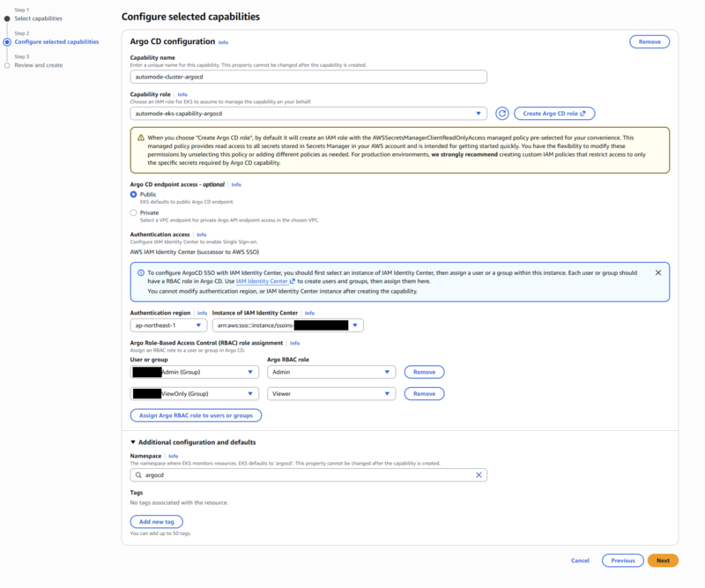Viewport: 705px width, 588px height.
Task: Open the IAM Identity Center link
Action: pos(262,281)
